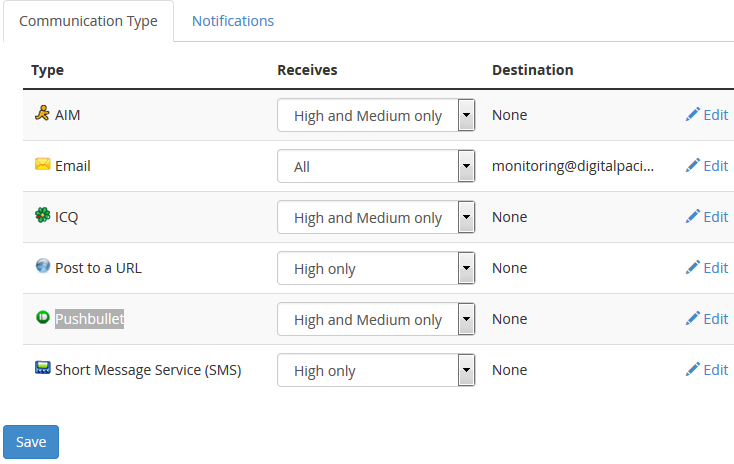The width and height of the screenshot is (734, 464).
Task: Open the Pushbullet Receives dropdown
Action: (376, 319)
